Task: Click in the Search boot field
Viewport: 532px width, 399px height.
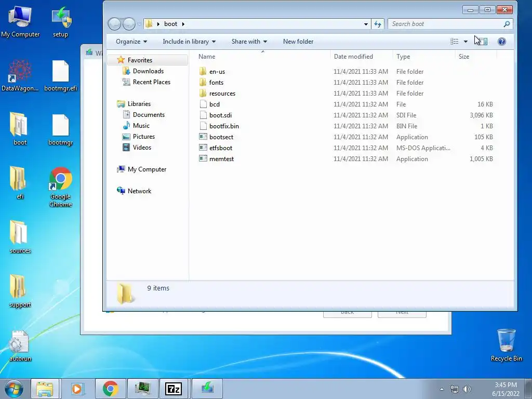Action: point(446,24)
